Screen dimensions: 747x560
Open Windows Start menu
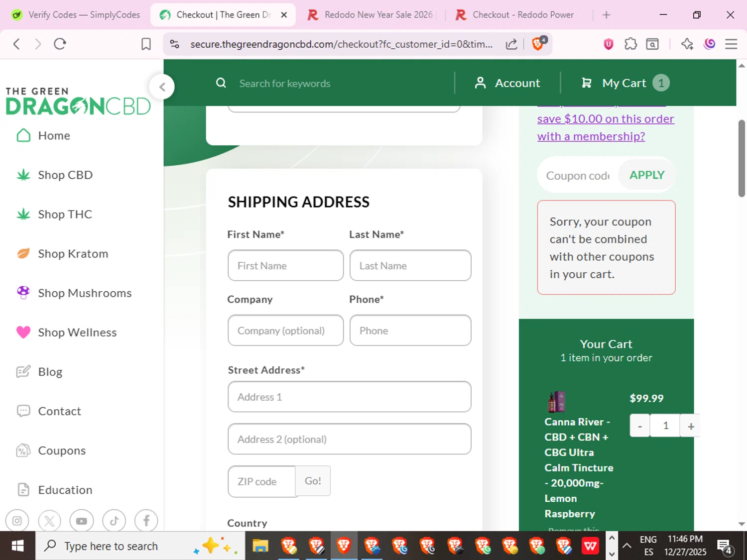17,546
